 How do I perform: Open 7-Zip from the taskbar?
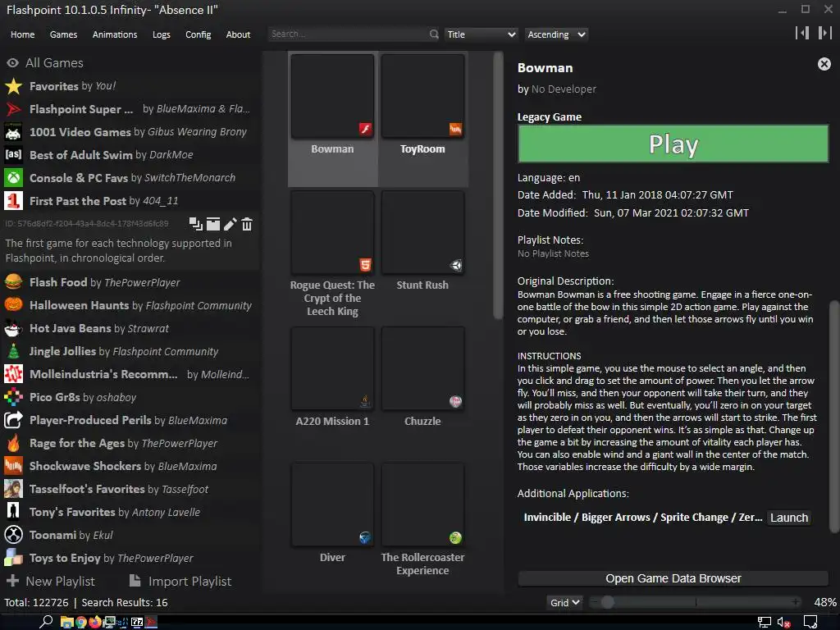coord(137,622)
